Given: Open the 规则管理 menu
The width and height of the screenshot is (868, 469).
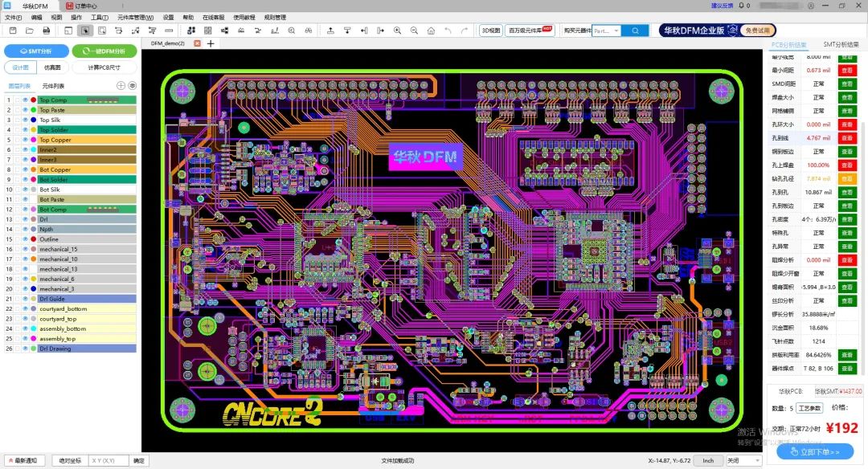Looking at the screenshot, I should pyautogui.click(x=275, y=17).
